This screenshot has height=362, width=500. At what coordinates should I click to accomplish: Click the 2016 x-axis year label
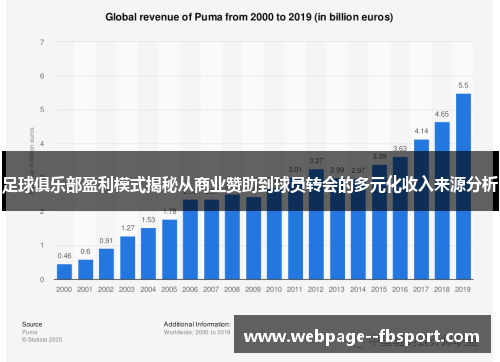[400, 289]
